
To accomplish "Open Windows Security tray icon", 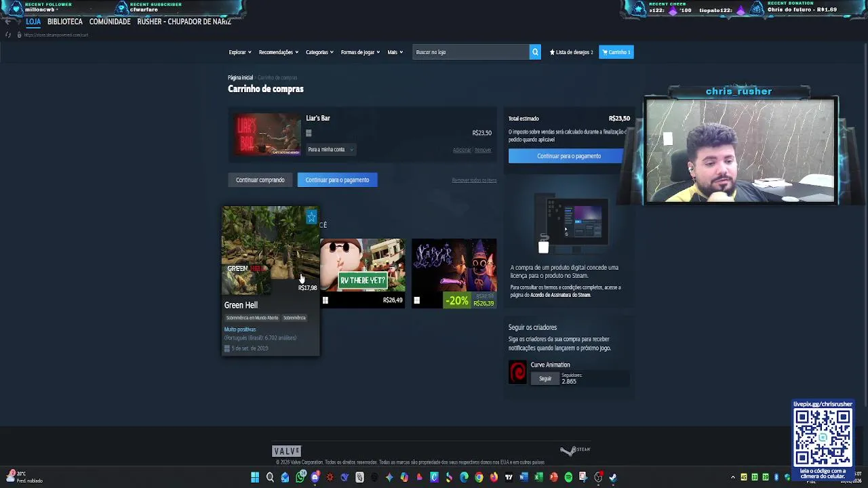I will (787, 477).
